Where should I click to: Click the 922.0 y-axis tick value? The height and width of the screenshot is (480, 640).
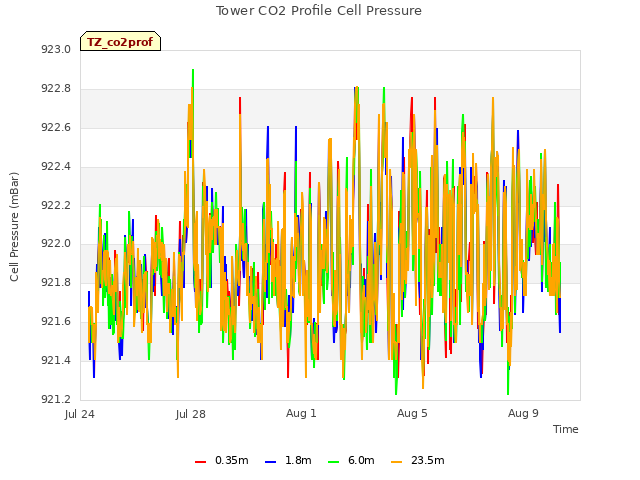[x=56, y=244]
